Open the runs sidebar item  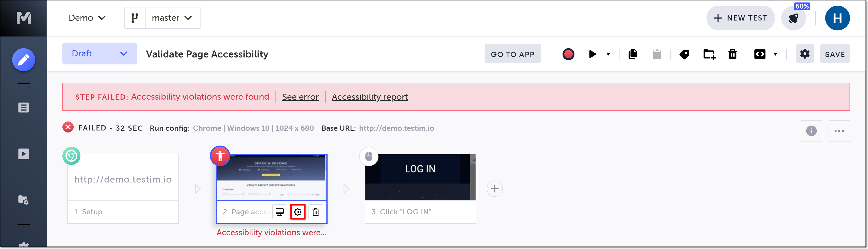pyautogui.click(x=24, y=154)
